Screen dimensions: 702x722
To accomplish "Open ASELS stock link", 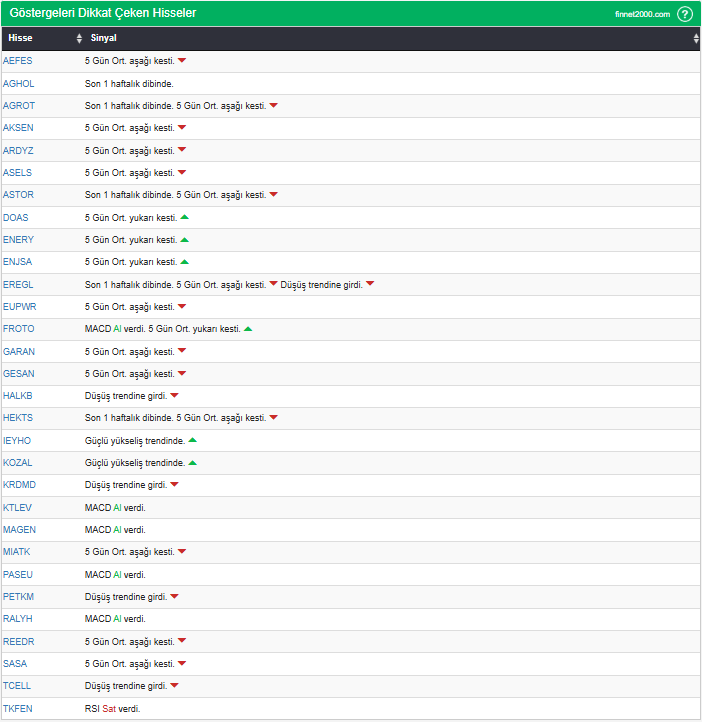I will pos(17,173).
